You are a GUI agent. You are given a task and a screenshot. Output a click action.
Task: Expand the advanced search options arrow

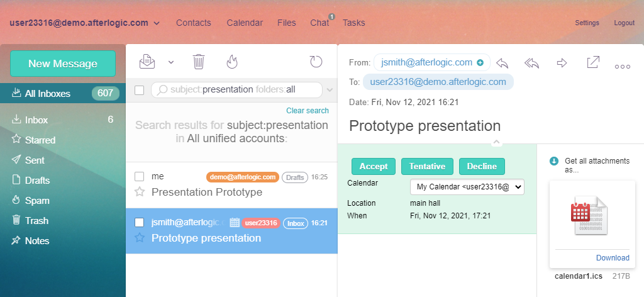pos(330,90)
